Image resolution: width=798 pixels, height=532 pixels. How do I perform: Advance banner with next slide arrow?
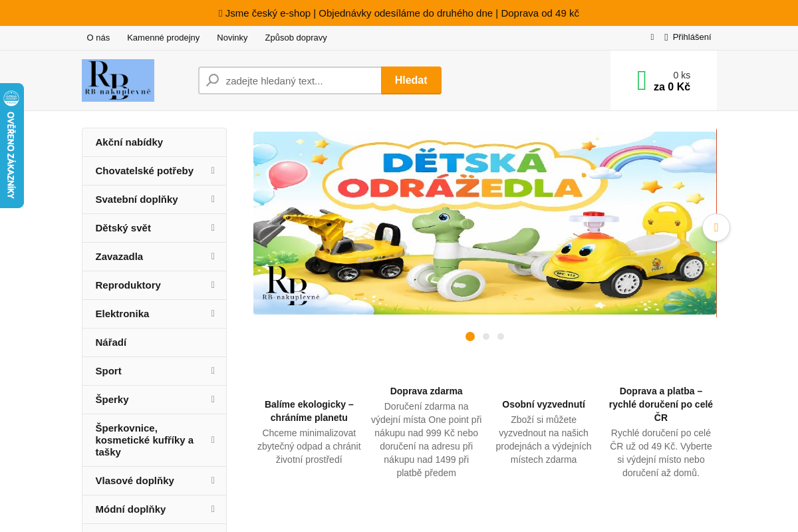(x=716, y=227)
